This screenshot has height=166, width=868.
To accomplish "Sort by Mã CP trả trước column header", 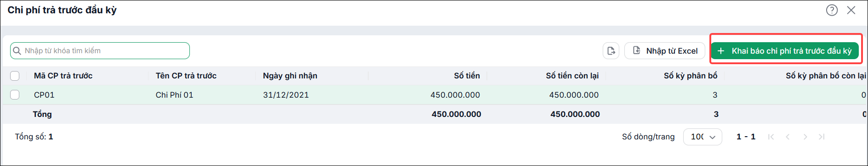I will tap(63, 76).
